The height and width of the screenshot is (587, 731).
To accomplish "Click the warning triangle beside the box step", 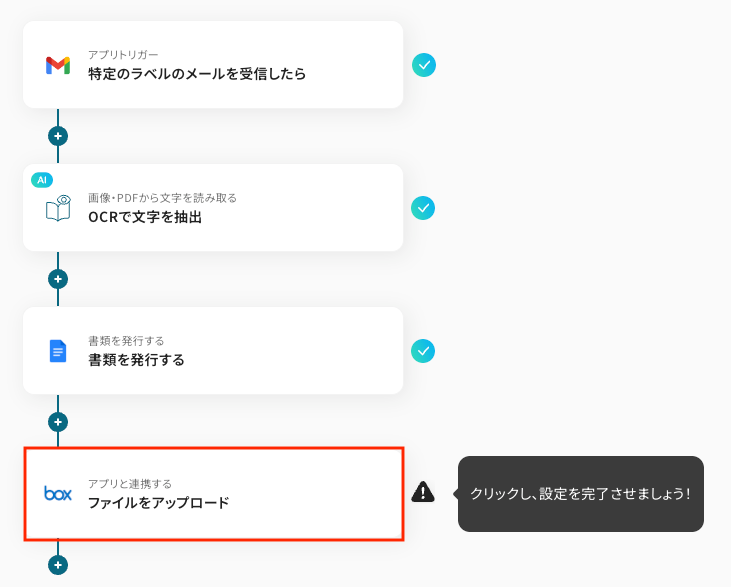I will (423, 491).
